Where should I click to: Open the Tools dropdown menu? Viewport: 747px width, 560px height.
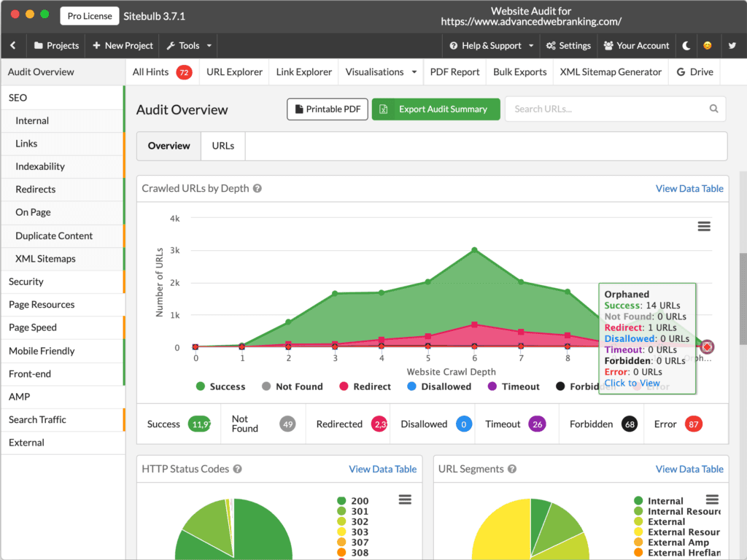[x=189, y=46]
